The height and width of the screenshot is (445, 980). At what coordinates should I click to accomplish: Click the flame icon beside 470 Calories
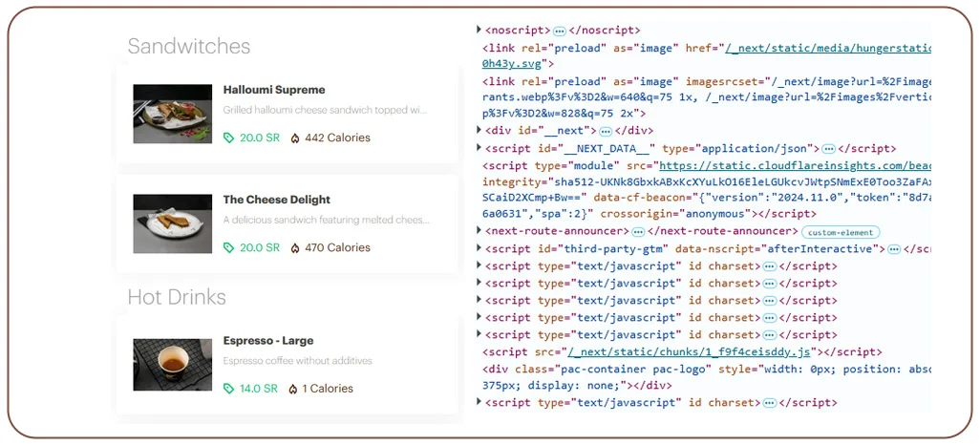coord(295,248)
